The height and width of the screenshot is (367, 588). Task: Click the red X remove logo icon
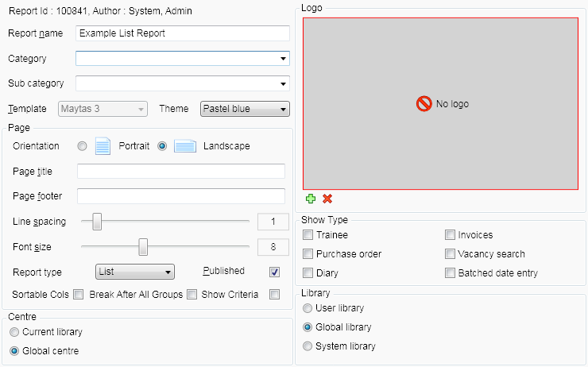[327, 199]
